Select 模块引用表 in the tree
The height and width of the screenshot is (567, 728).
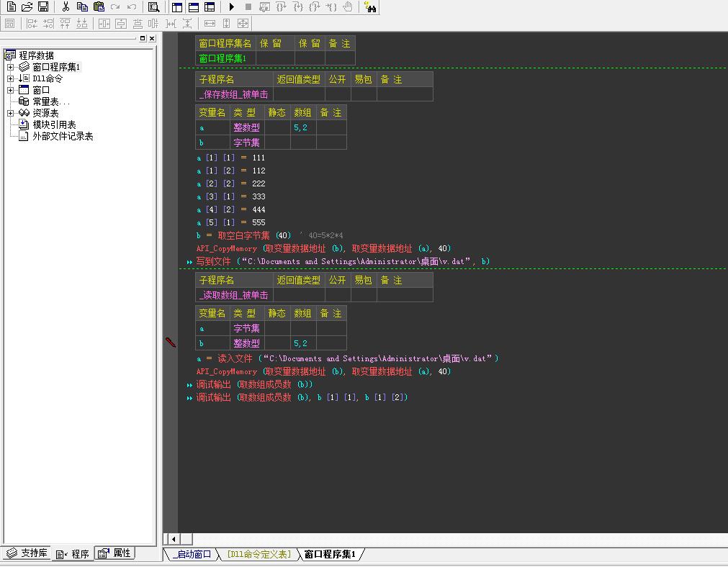(54, 124)
